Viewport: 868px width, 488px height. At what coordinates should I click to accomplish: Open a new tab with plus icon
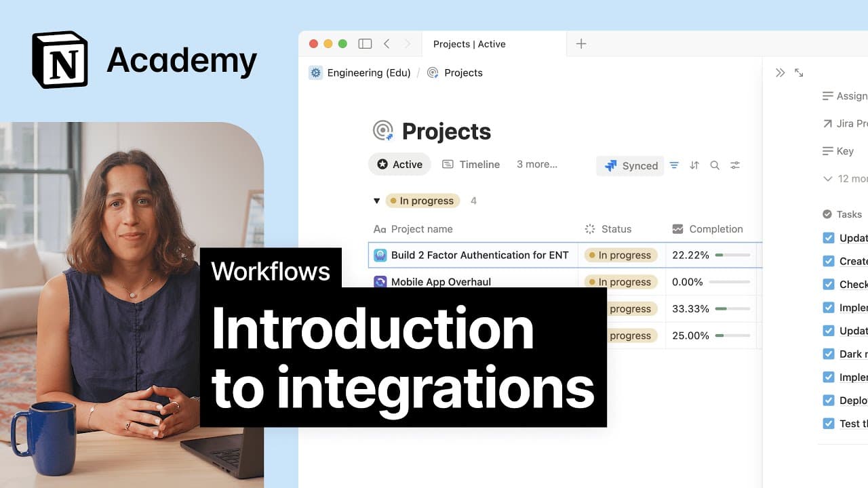coord(581,44)
